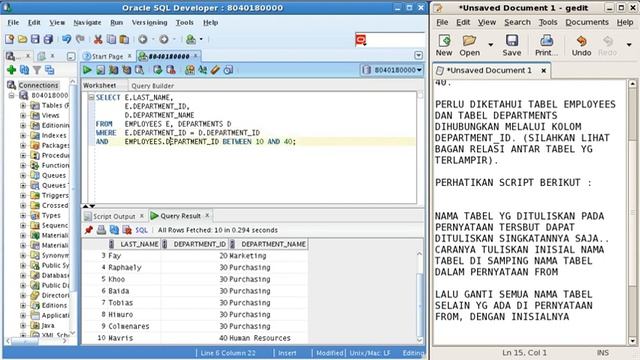
Task: Click New button in gedit toolbar
Action: [444, 45]
